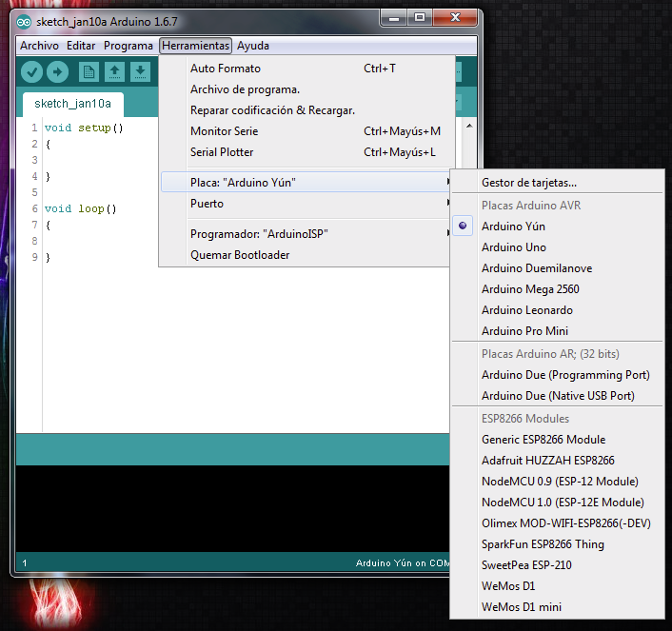Select SparkFun ESP8266 Thing board
The image size is (672, 631).
pyautogui.click(x=558, y=544)
